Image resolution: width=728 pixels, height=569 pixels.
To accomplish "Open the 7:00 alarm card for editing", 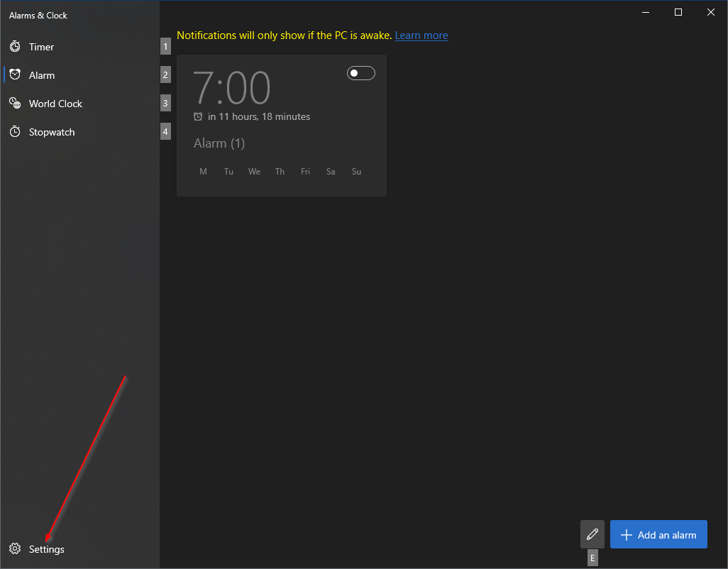I will (x=281, y=125).
